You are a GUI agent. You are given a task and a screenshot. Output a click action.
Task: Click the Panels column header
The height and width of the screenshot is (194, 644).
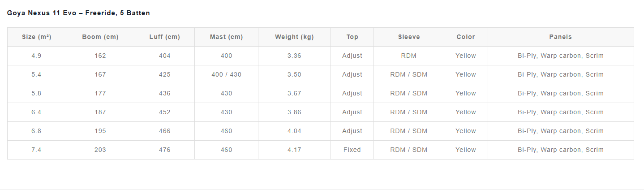[x=561, y=37]
